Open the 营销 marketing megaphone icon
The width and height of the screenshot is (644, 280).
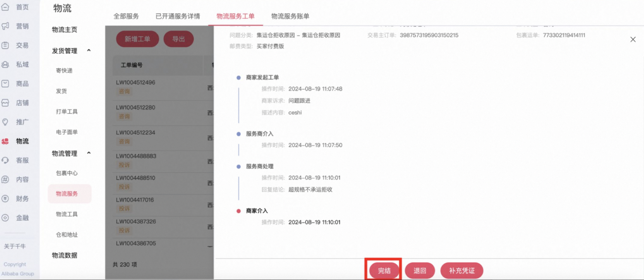point(5,26)
